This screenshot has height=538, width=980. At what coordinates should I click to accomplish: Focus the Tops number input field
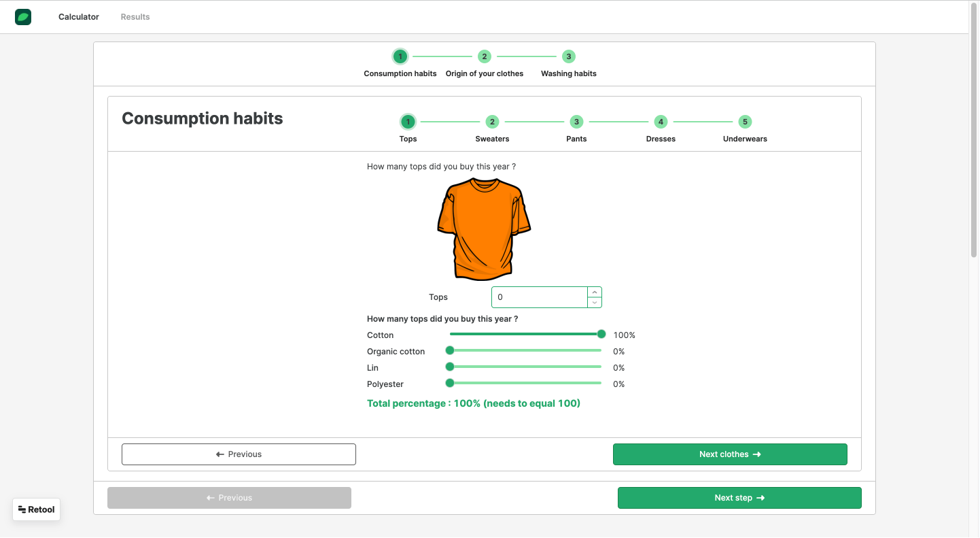click(540, 297)
